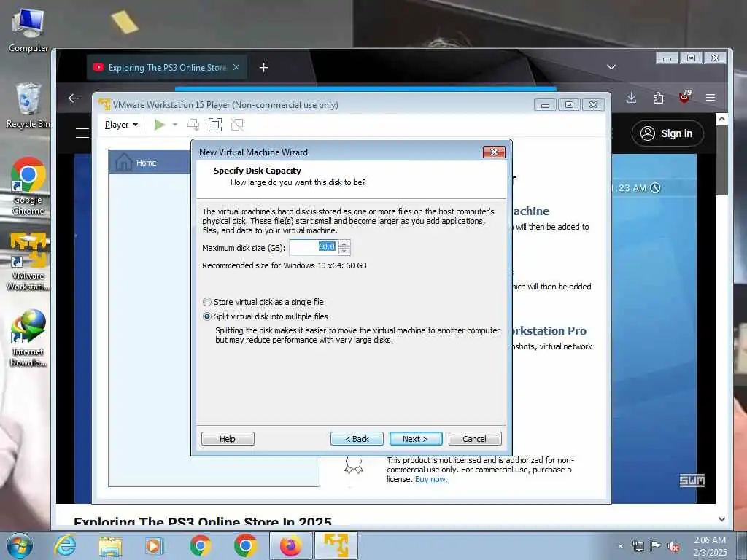Click the Cancel button in wizard
747x560 pixels.
(x=474, y=438)
